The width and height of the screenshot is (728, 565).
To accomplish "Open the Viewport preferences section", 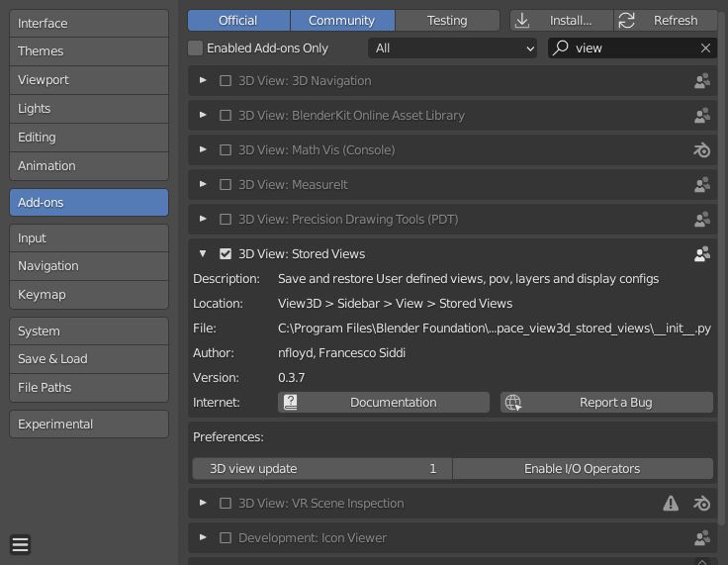I will click(89, 80).
